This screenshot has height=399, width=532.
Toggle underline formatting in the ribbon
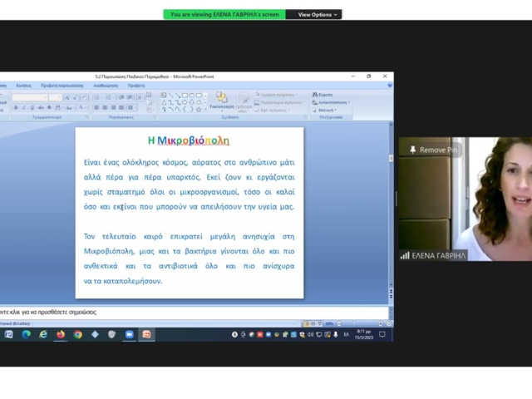coord(32,107)
